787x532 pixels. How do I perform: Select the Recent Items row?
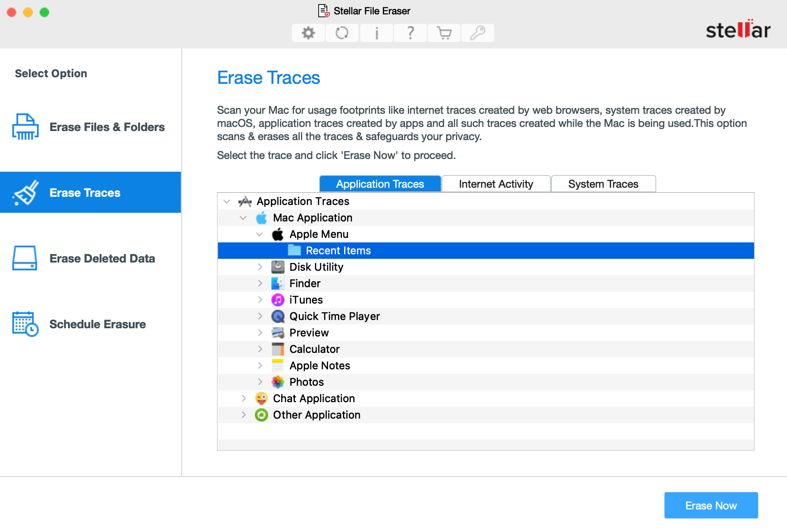(x=486, y=251)
